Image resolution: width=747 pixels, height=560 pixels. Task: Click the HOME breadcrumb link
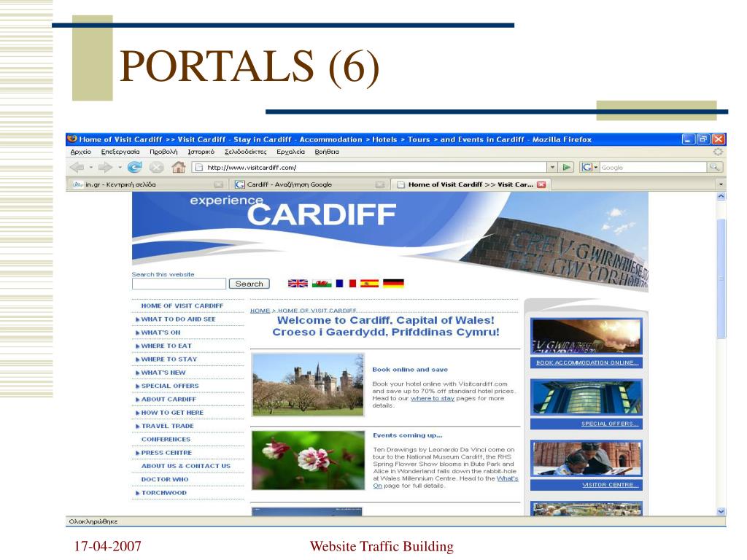260,311
